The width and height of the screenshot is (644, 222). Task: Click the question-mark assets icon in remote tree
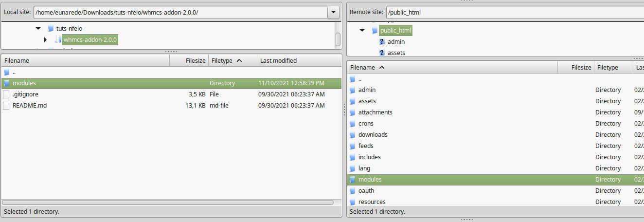point(382,53)
